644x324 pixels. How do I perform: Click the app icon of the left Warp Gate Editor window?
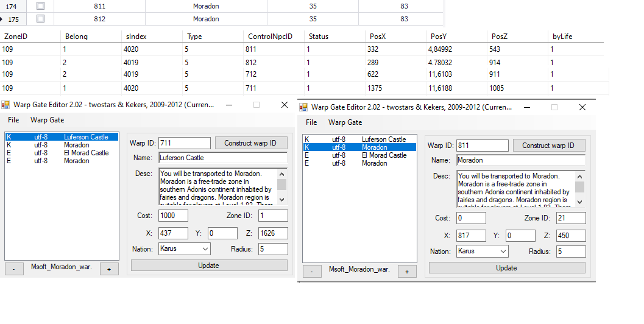[x=5, y=105]
